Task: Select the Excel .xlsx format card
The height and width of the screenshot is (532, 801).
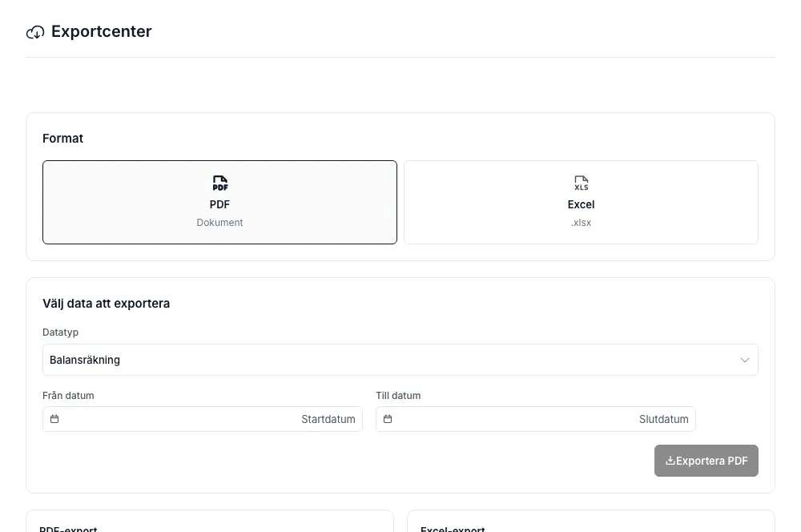Action: (x=581, y=203)
